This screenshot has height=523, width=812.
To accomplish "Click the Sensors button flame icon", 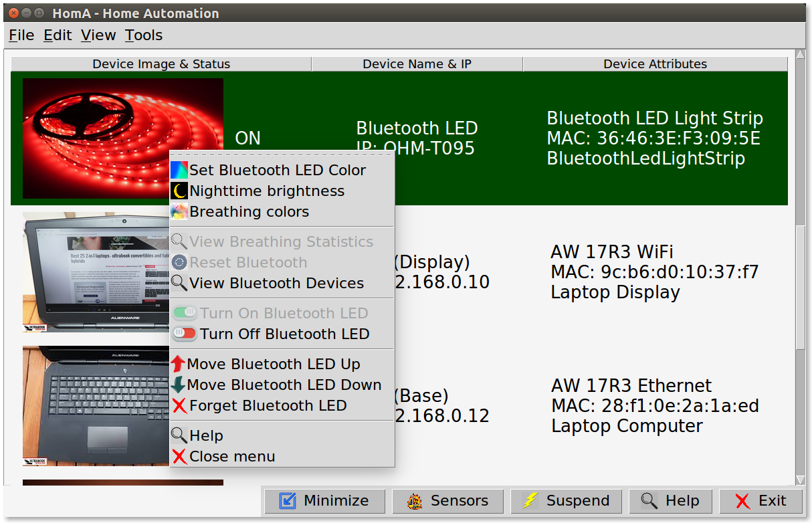I will (415, 501).
